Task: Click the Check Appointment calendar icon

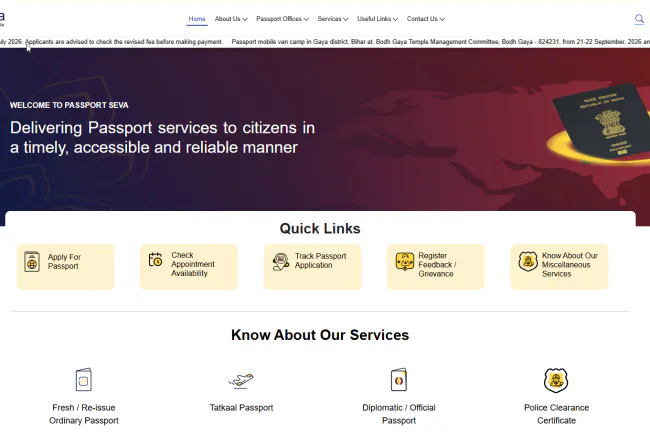Action: 155,260
